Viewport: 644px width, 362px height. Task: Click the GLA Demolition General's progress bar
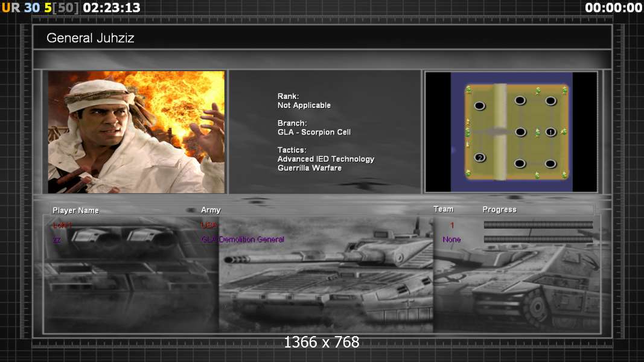(538, 239)
